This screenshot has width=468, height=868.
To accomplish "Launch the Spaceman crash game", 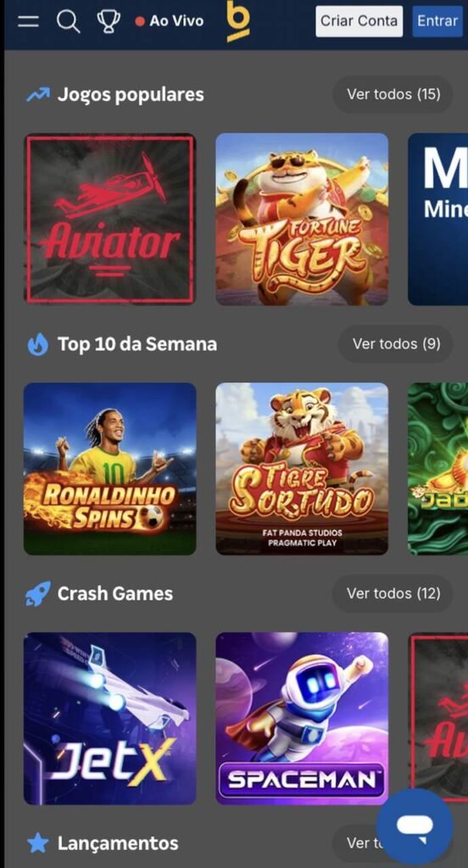I will point(302,719).
